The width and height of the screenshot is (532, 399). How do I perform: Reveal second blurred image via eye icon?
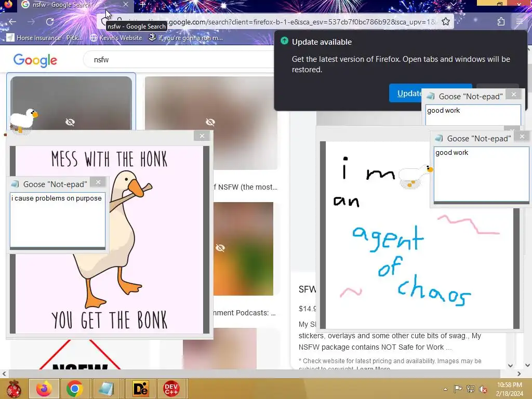coord(210,122)
